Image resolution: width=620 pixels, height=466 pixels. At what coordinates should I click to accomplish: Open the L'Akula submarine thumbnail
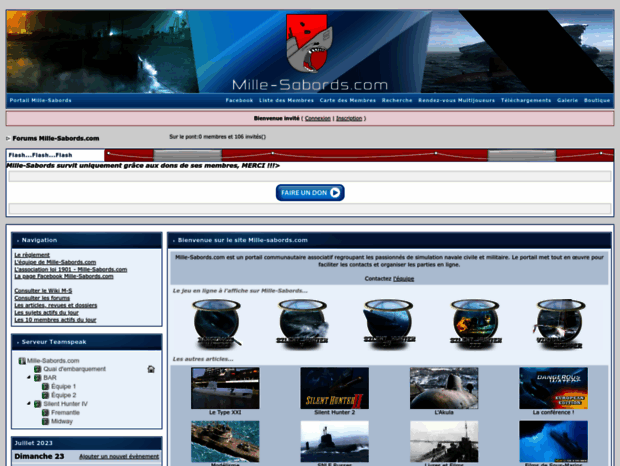[444, 388]
